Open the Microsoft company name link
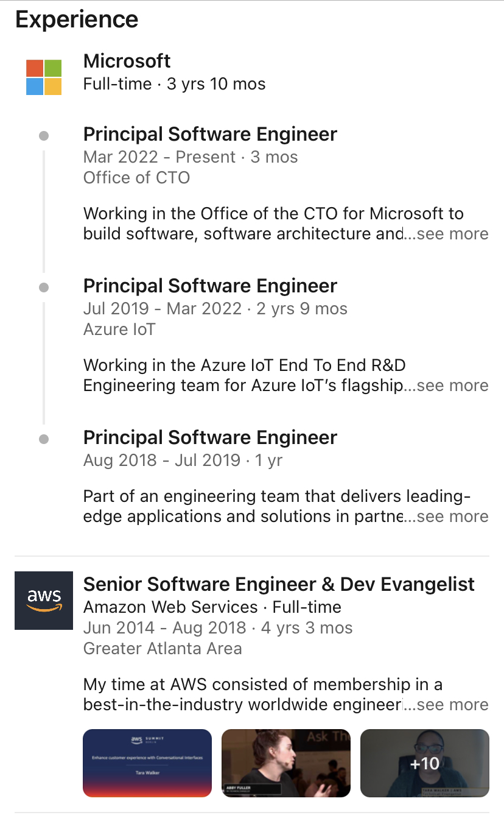 [x=127, y=61]
